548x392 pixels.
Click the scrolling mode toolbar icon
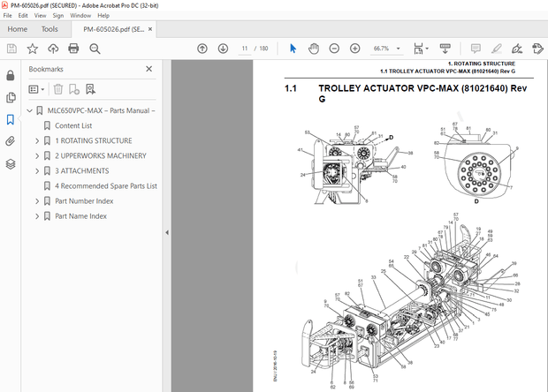point(445,49)
